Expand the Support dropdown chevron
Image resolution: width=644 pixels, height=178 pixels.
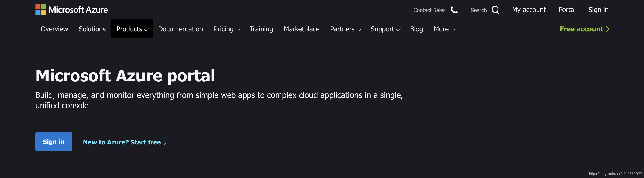398,30
